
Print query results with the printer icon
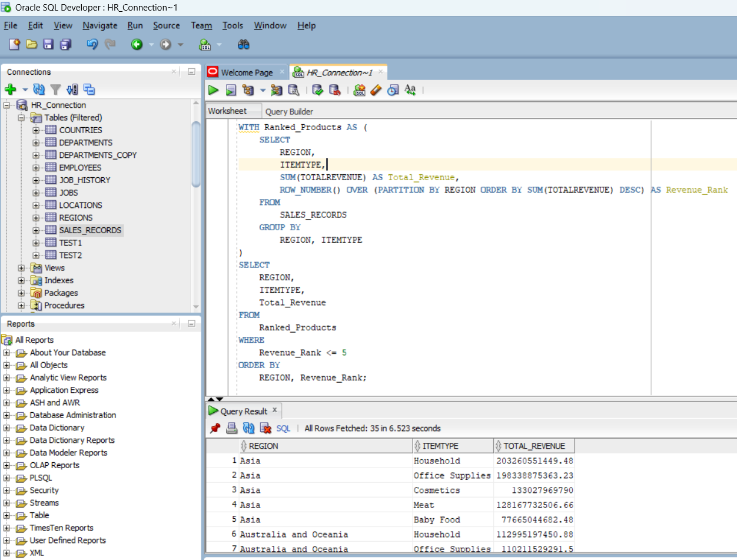[231, 428]
